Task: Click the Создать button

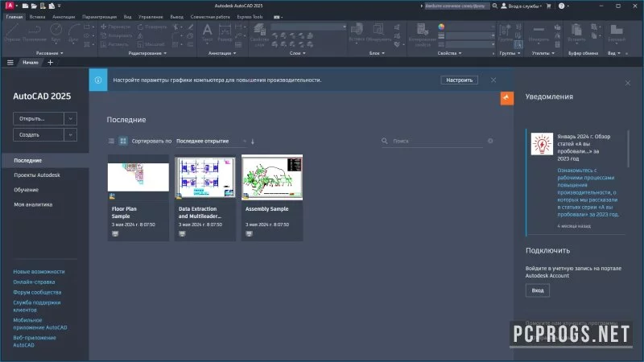Action: point(39,134)
